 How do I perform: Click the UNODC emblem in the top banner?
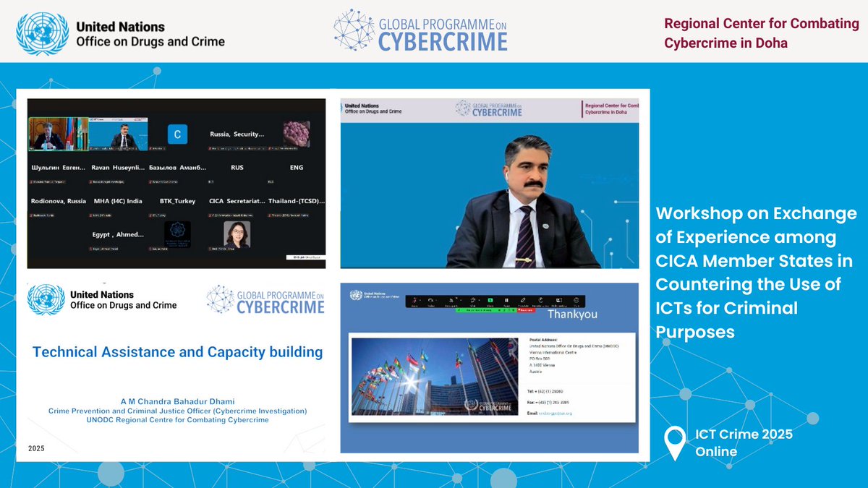coord(42,32)
